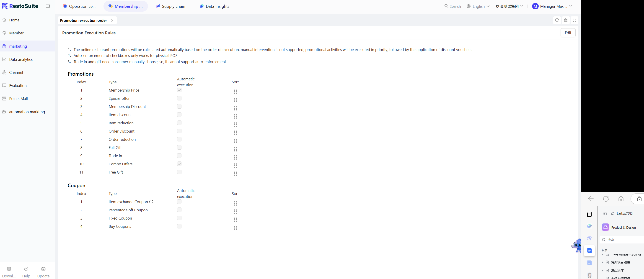Screen dimensions: 644x279
Task: Click the info icon beside Item exchange Coupon
Action: click(151, 202)
